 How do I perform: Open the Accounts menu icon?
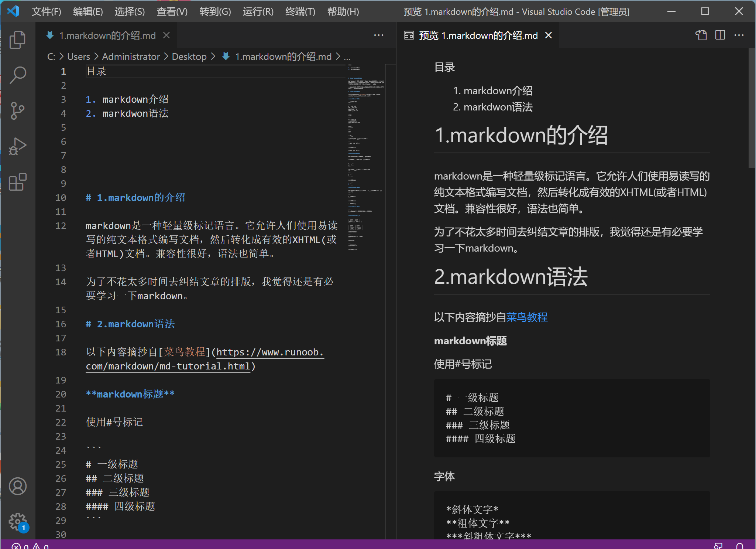pos(17,486)
